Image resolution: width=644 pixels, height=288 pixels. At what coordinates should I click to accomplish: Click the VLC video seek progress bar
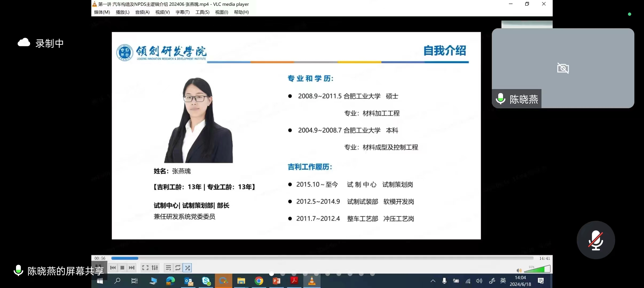pos(322,258)
